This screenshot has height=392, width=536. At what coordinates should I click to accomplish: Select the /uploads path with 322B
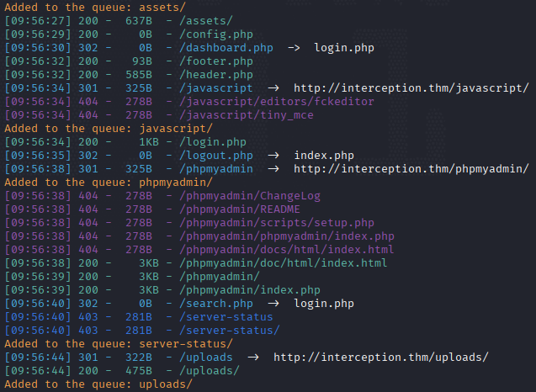click(206, 358)
